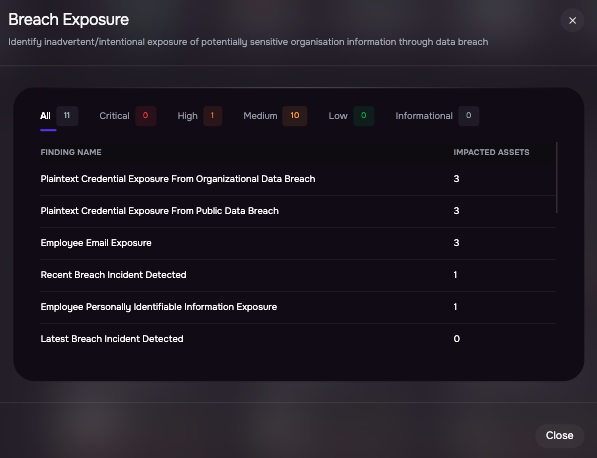The height and width of the screenshot is (458, 597).
Task: View the Informational tab
Action: (x=424, y=116)
